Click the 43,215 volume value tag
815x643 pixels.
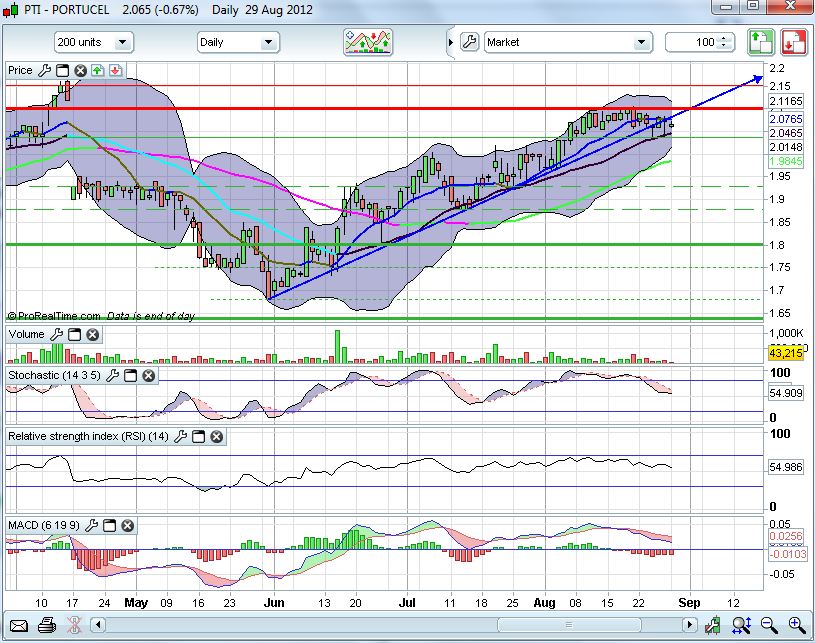coord(785,353)
